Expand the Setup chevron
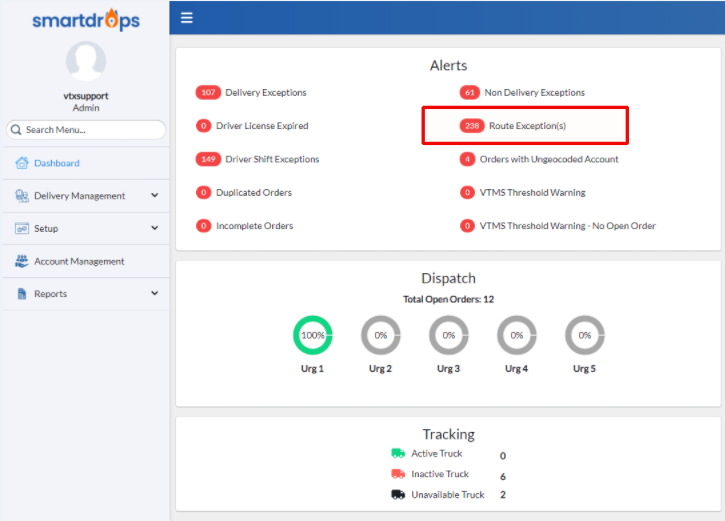The width and height of the screenshot is (725, 521). (x=154, y=228)
